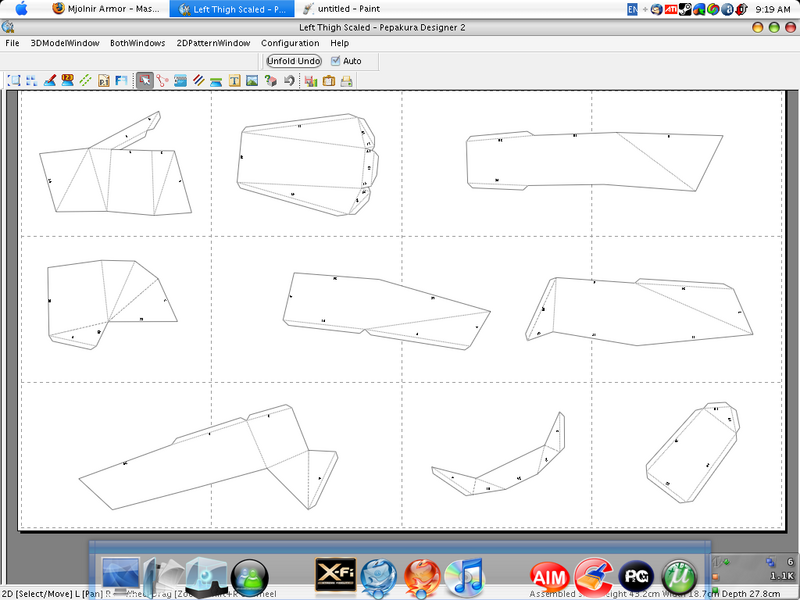Click the Unfold Undo button

pos(294,61)
